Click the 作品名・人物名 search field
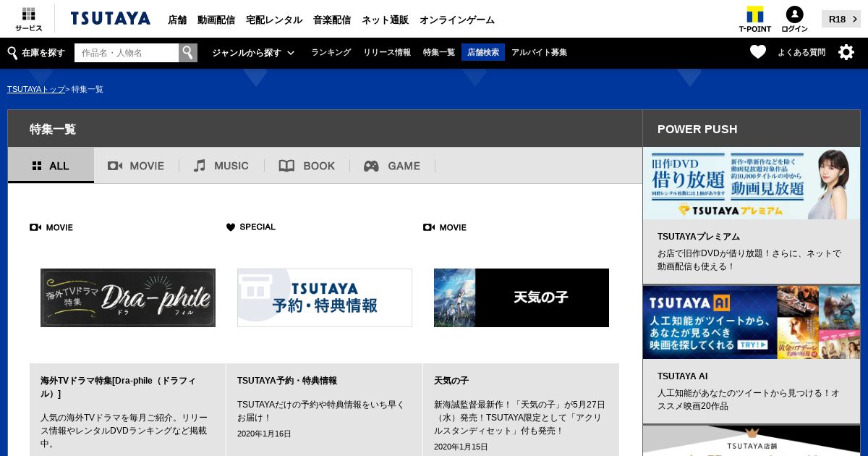The image size is (868, 456). point(127,53)
